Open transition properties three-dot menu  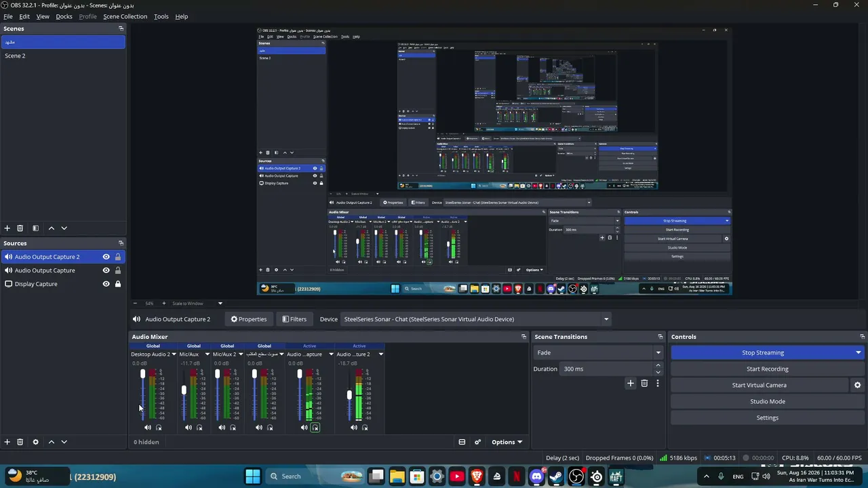(657, 384)
